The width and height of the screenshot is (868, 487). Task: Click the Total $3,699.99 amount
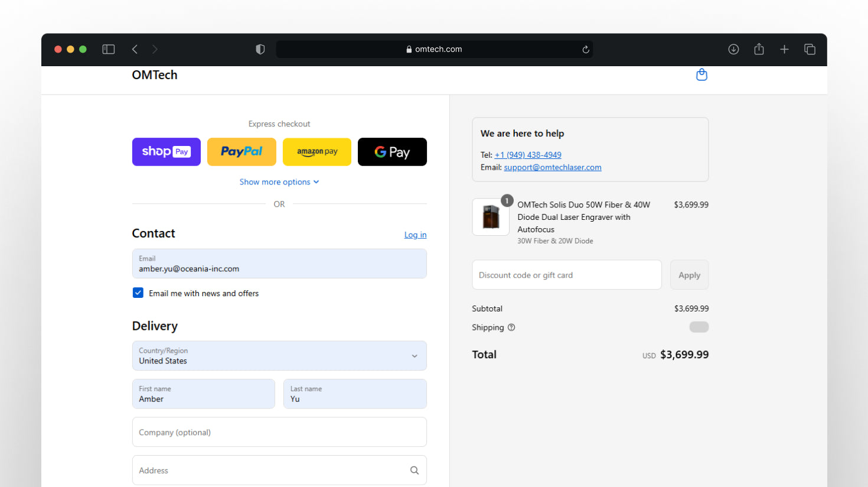[x=684, y=355]
